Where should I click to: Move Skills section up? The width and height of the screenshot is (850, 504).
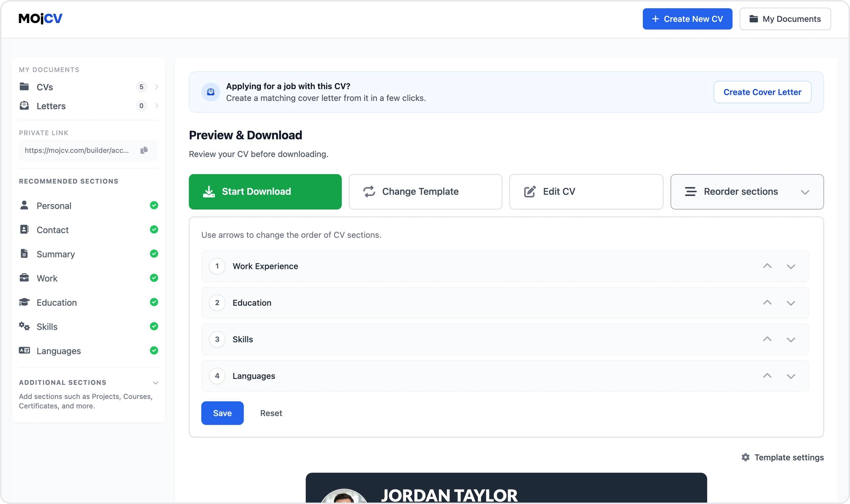(x=767, y=339)
